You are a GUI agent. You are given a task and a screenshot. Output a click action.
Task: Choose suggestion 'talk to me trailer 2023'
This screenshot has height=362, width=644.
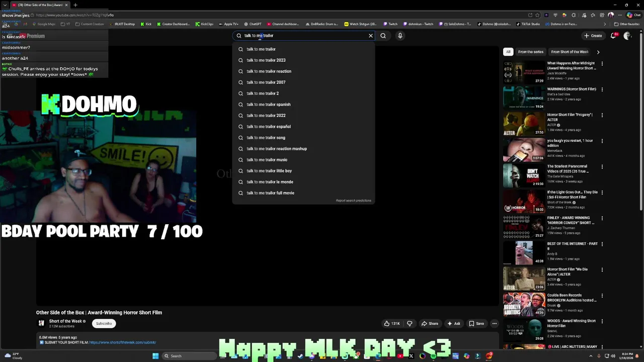click(x=303, y=60)
